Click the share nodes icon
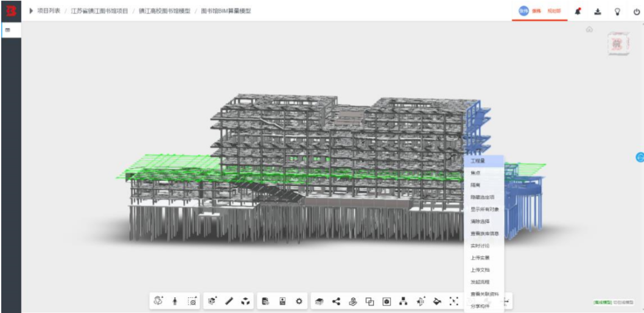Screen dimensions: 644x313 (x=337, y=301)
